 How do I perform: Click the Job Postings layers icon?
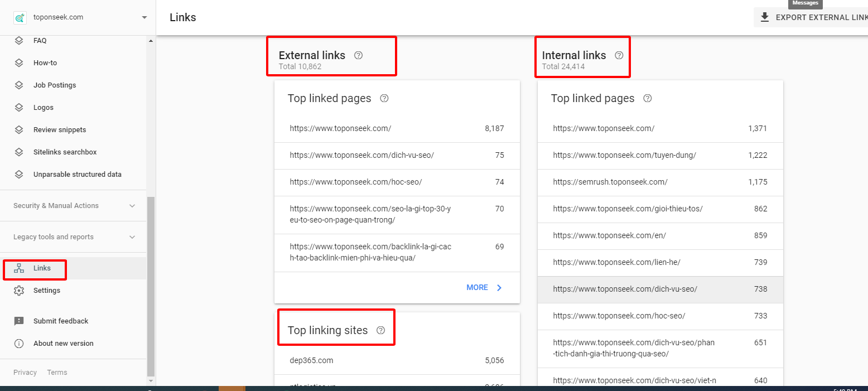(x=19, y=85)
